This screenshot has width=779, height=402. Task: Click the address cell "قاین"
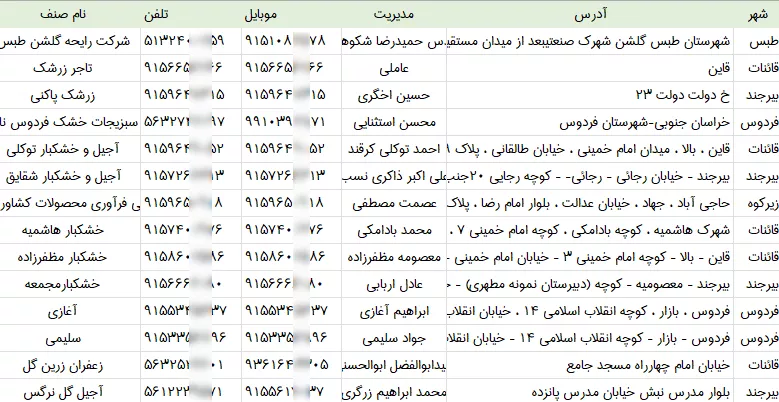721,69
